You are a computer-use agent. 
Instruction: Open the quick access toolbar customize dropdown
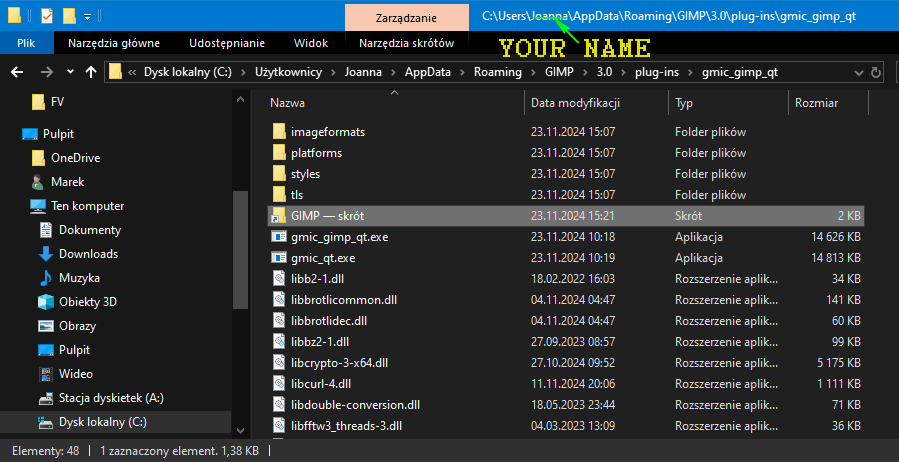pos(87,17)
